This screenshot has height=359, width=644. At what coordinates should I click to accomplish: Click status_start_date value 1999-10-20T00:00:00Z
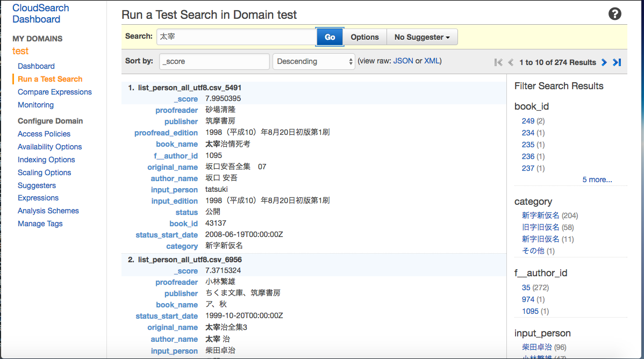244,316
